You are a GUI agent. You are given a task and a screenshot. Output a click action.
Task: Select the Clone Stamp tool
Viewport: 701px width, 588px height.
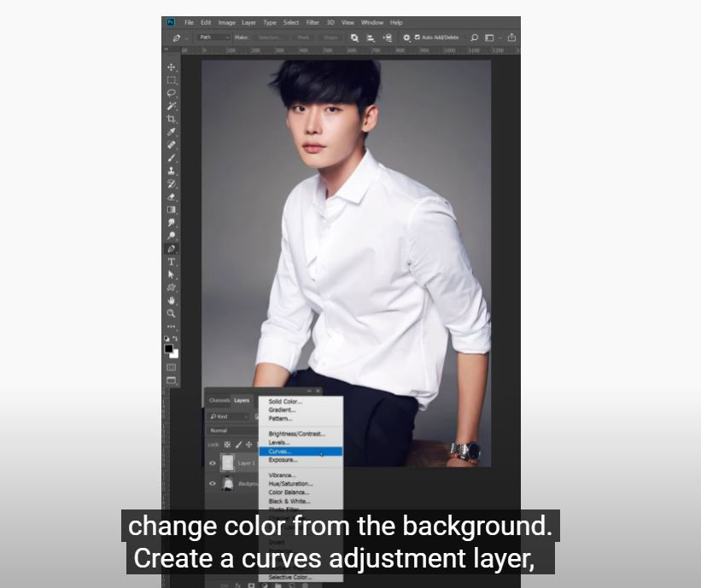click(x=172, y=171)
